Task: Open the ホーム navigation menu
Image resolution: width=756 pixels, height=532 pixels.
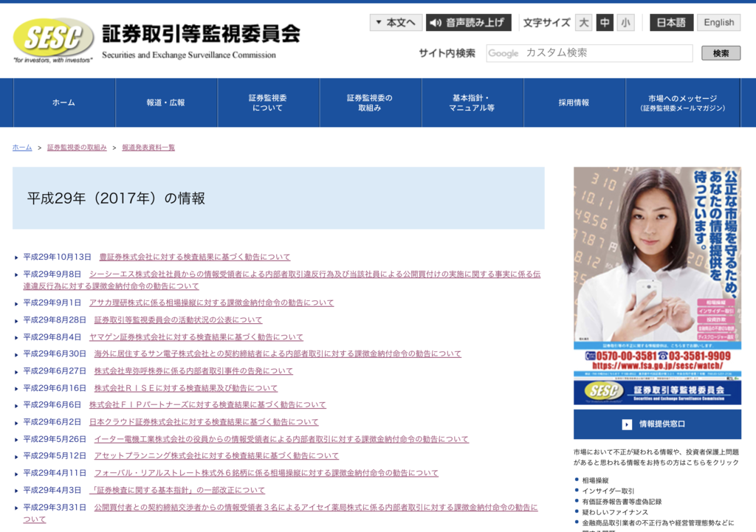Action: pyautogui.click(x=64, y=103)
